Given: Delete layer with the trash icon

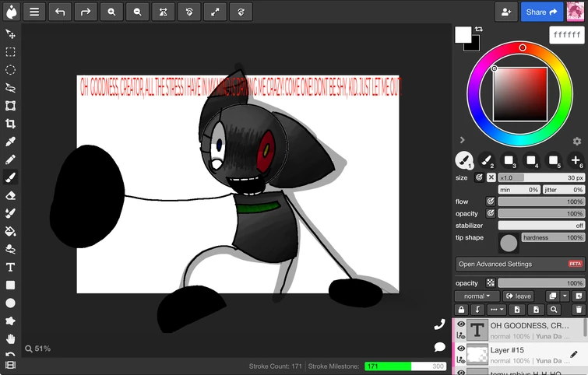Looking at the screenshot, I should pyautogui.click(x=578, y=310).
